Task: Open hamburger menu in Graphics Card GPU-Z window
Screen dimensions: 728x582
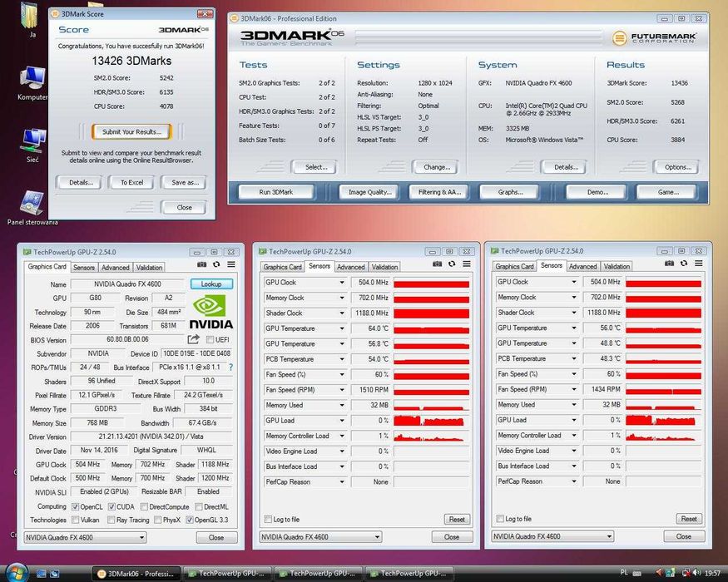Action: tap(231, 264)
